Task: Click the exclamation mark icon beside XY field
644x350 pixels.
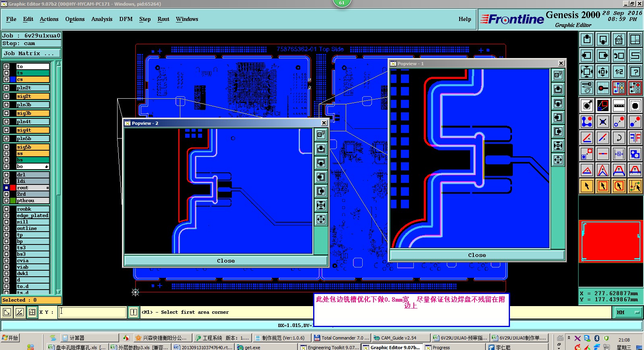Action: tap(134, 312)
